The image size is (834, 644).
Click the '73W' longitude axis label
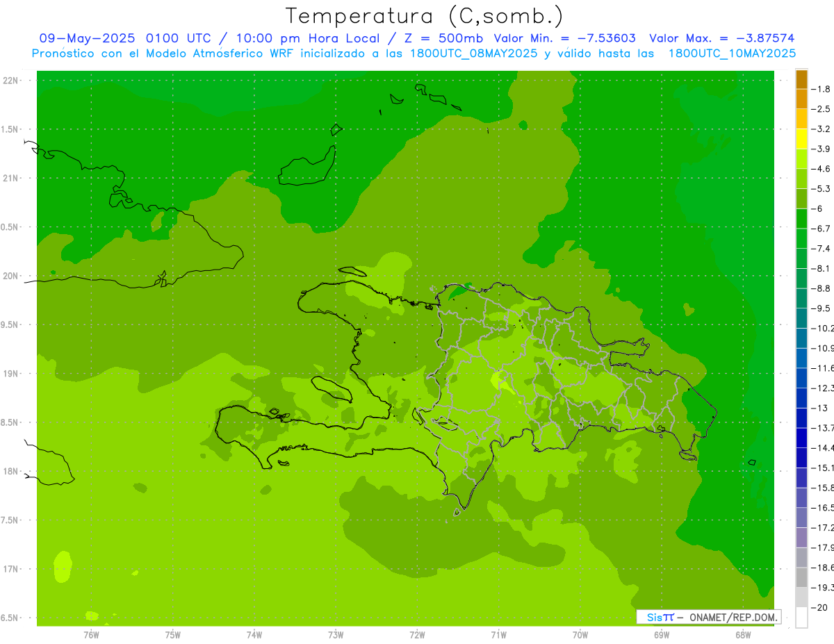pyautogui.click(x=336, y=635)
